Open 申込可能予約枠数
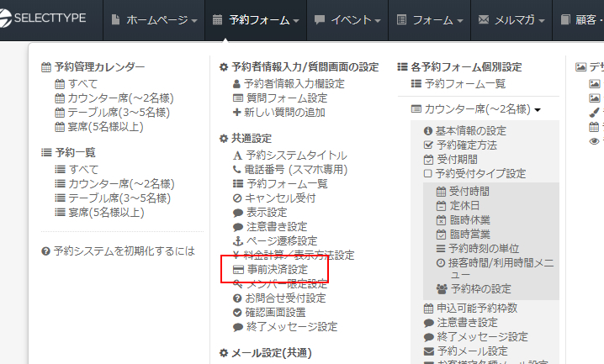The image size is (604, 364). pyautogui.click(x=470, y=309)
